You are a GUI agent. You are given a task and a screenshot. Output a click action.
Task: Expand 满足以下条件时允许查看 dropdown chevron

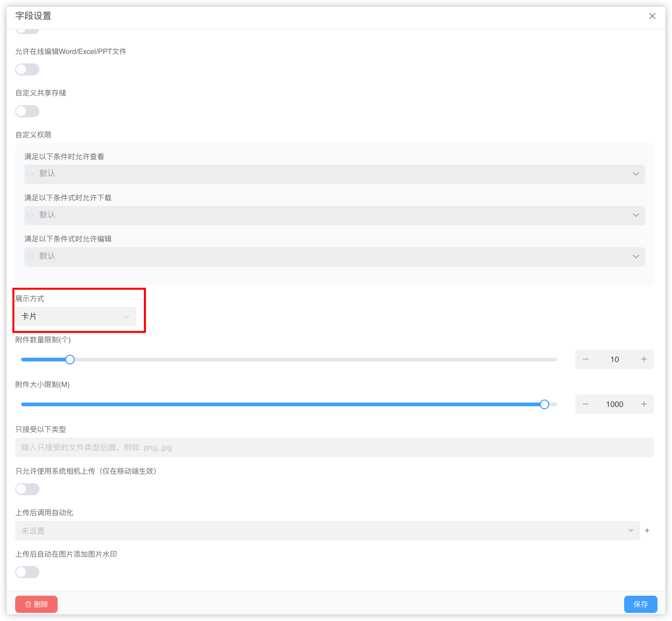pyautogui.click(x=636, y=174)
